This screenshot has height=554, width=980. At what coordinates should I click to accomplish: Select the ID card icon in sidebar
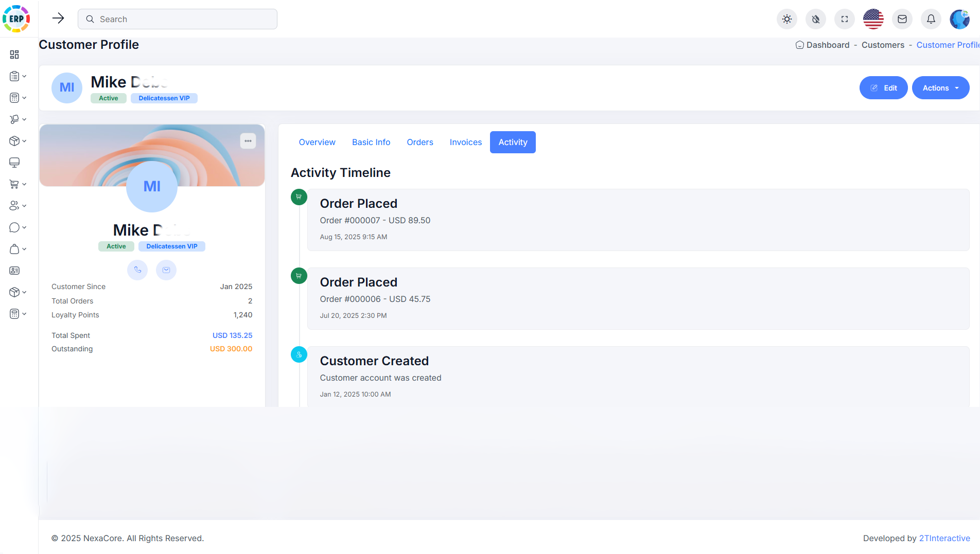tap(14, 270)
